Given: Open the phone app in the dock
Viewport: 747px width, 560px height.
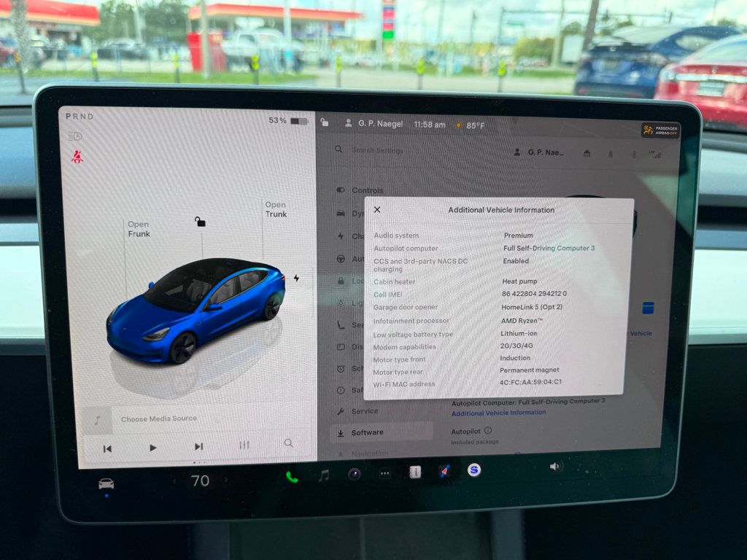Looking at the screenshot, I should pyautogui.click(x=292, y=477).
